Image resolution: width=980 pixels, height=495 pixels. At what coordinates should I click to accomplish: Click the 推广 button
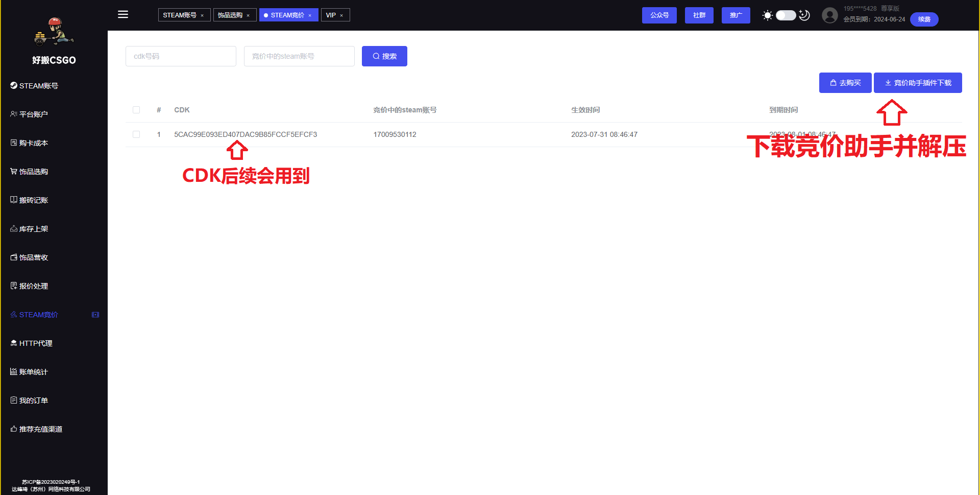coord(736,15)
